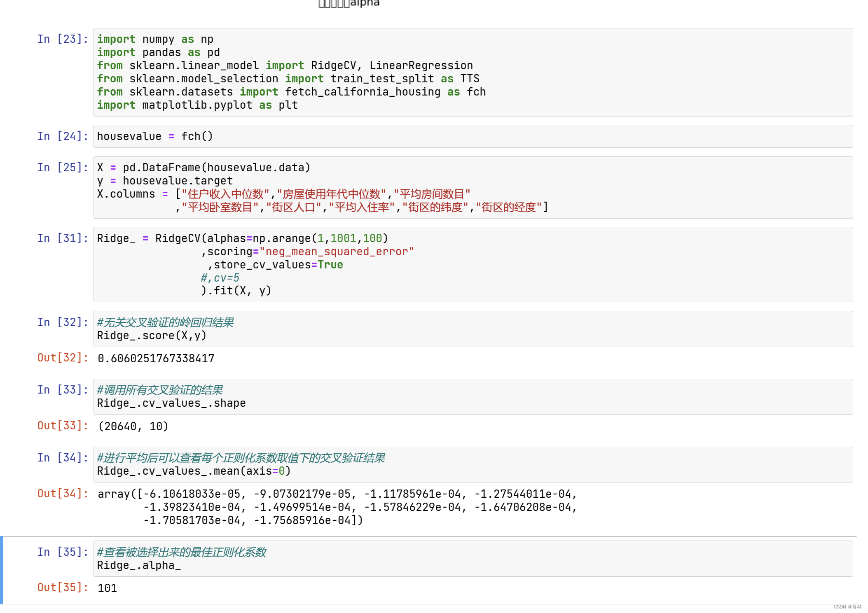Click the housevalue = fch() cell
Viewport: 868px width, 613px height.
pyautogui.click(x=473, y=136)
